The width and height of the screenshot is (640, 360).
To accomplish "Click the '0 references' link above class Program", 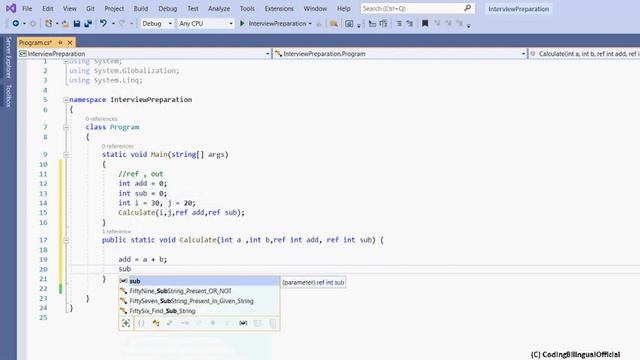I will [101, 119].
